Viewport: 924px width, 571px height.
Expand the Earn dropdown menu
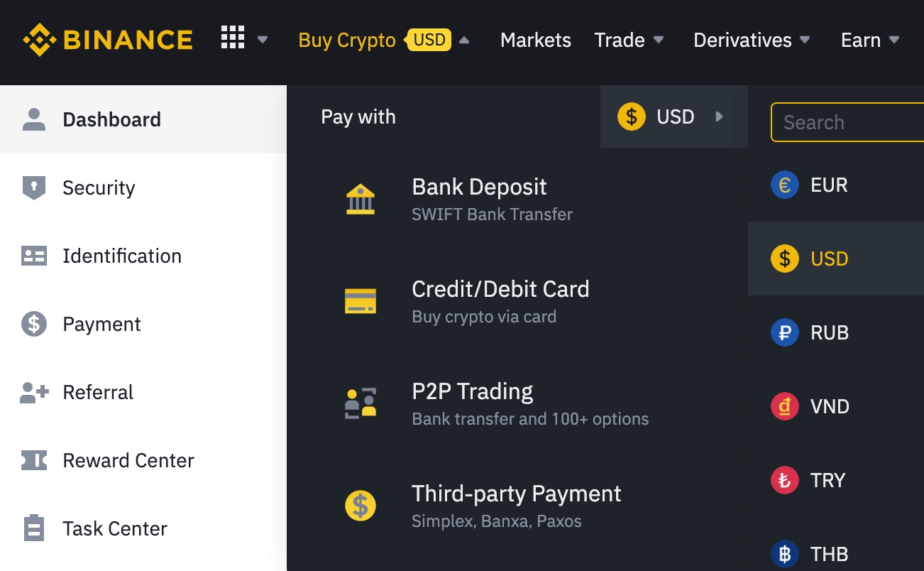869,40
